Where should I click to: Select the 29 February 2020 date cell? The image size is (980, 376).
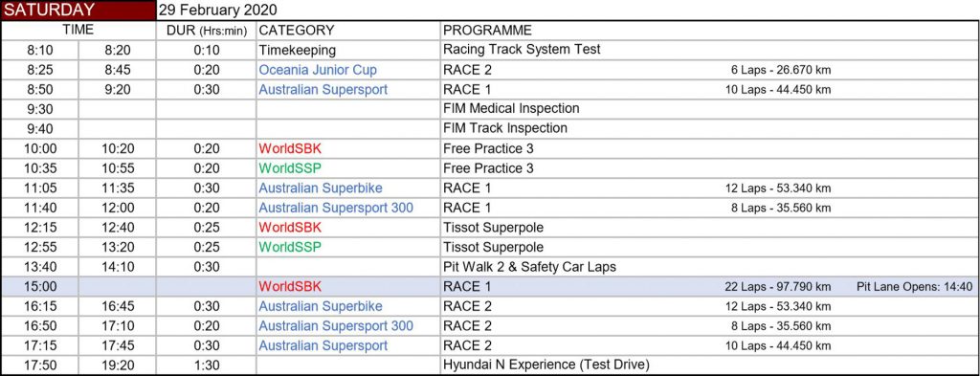pos(217,11)
